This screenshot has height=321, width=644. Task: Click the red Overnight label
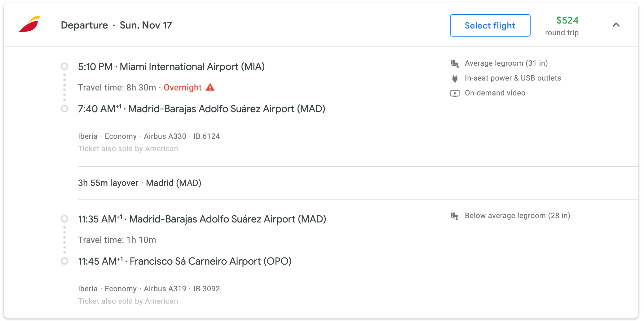click(183, 88)
